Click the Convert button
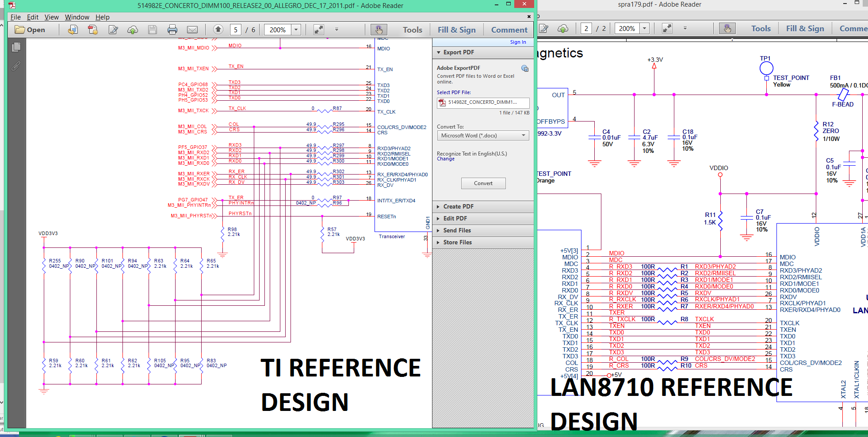The image size is (868, 437). (x=483, y=183)
